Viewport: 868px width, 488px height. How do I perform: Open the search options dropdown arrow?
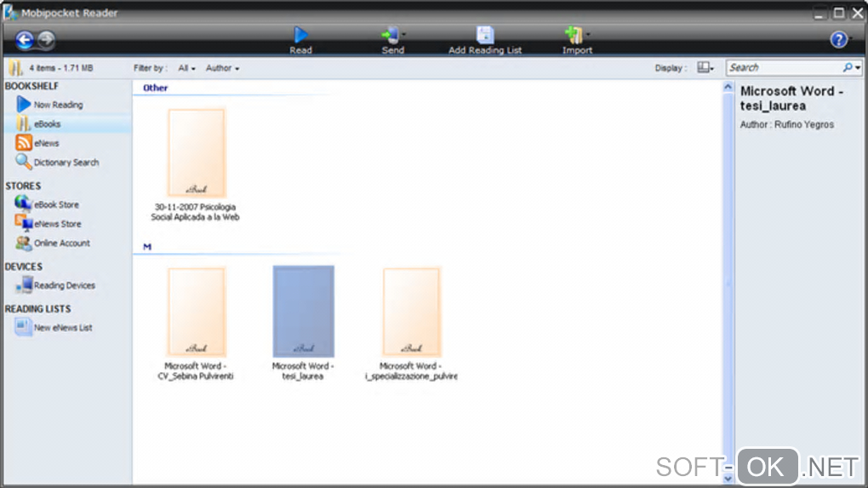point(858,68)
